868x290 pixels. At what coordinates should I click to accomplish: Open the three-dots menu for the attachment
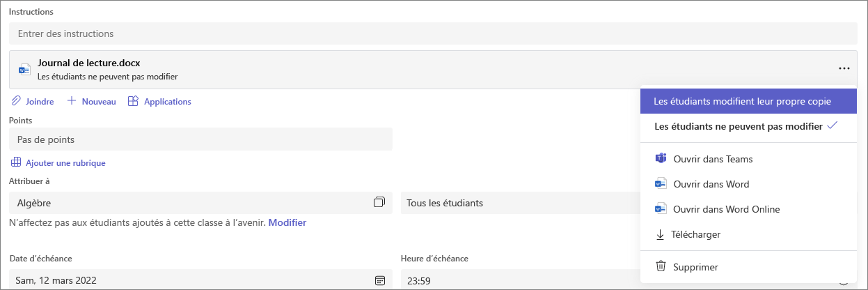click(844, 68)
